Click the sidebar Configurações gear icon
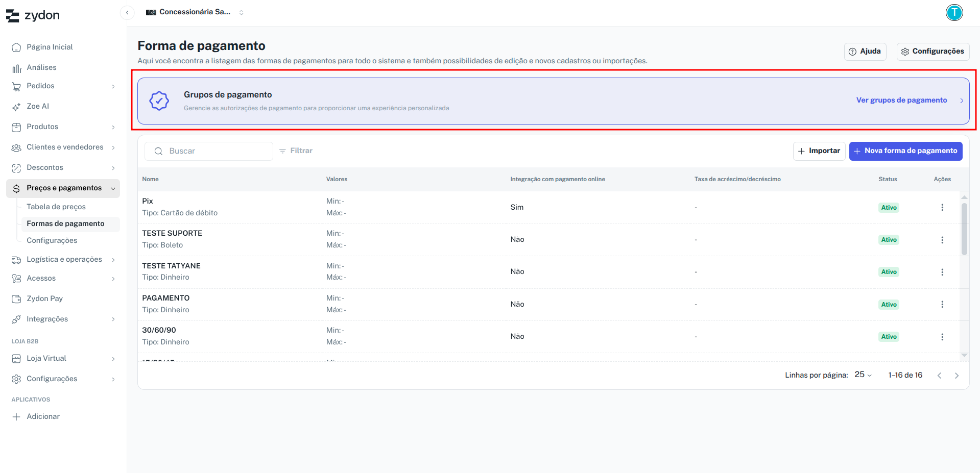 (x=16, y=379)
